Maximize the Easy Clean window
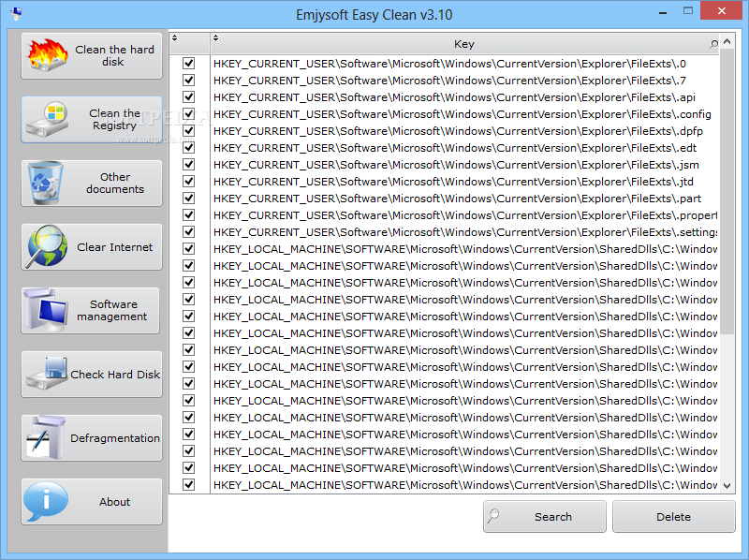This screenshot has width=749, height=560. point(688,10)
